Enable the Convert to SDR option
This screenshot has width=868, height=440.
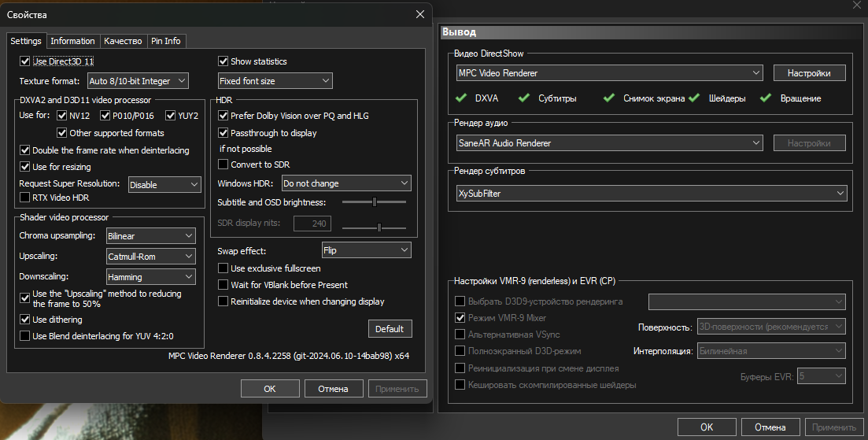click(223, 165)
